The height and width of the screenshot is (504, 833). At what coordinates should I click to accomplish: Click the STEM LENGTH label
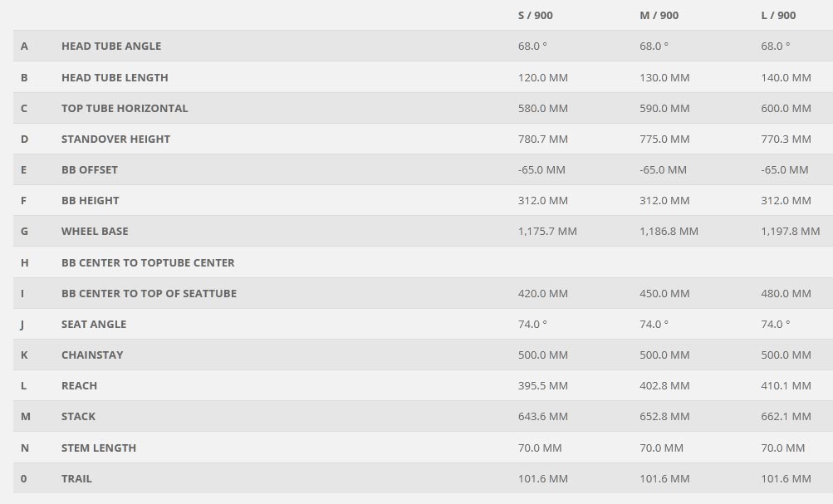(x=99, y=448)
